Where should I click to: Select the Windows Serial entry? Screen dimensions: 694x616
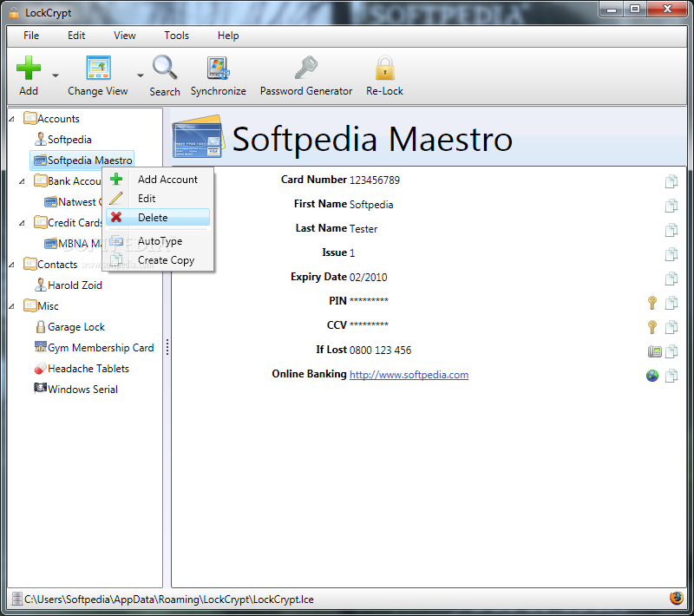click(76, 390)
